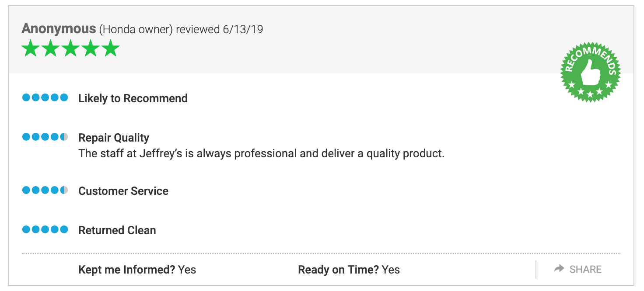Click the Repair Quality heading
644x291 pixels.
(x=114, y=138)
